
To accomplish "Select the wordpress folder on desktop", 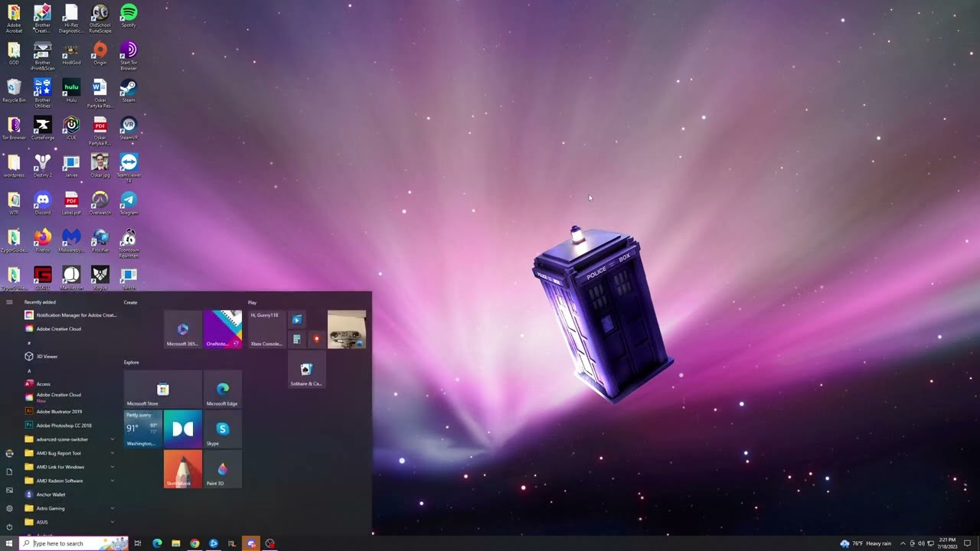I will pyautogui.click(x=14, y=166).
